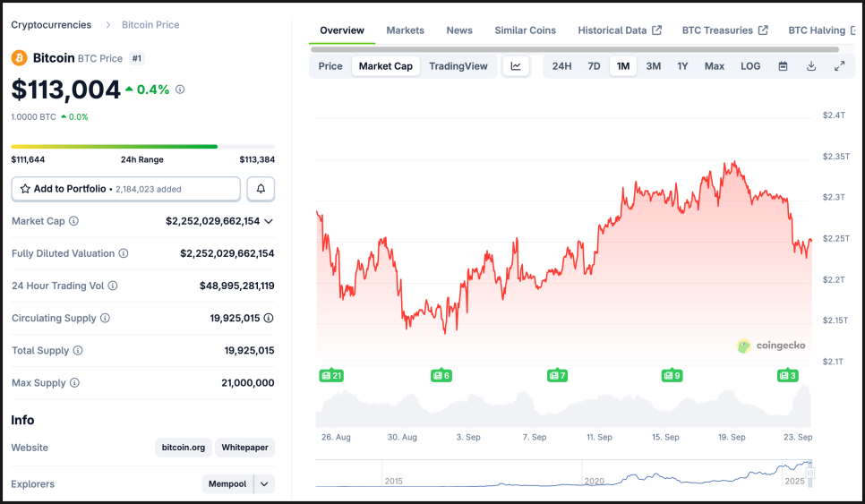Open the BTC Halving tab
This screenshot has height=504, width=865.
(821, 30)
